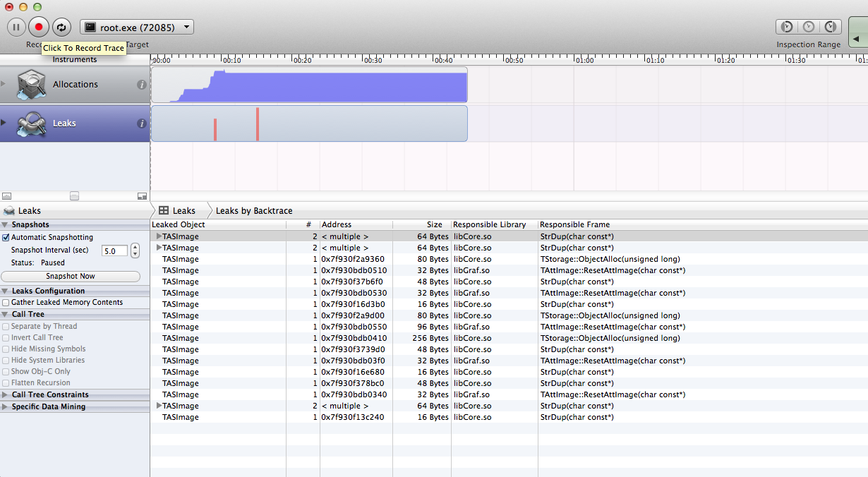Collapse the Snapshots section
This screenshot has width=868, height=477.
point(6,225)
